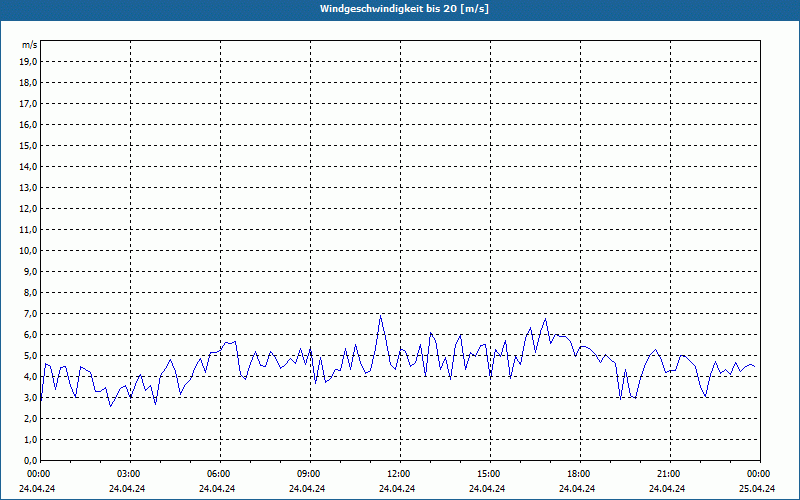Screen dimensions: 800x500
Task: Select the 13,0 y-axis label
Action: pos(28,187)
